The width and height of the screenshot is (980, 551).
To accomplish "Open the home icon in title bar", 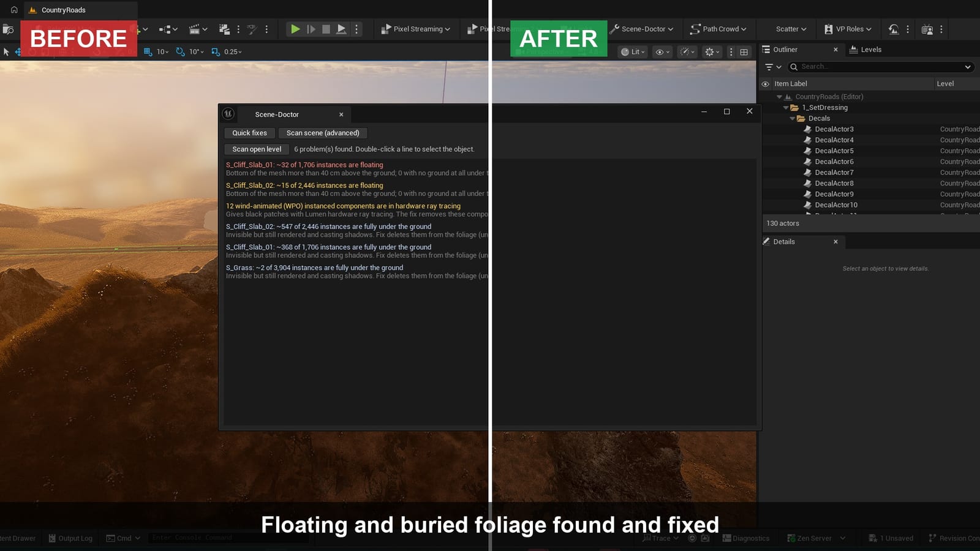I will click(14, 10).
